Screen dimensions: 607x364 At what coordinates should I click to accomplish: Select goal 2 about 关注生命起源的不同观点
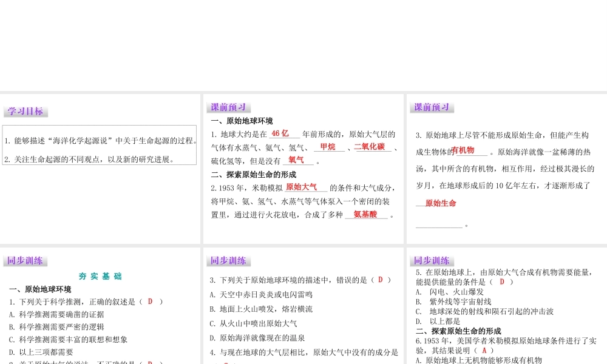pyautogui.click(x=89, y=160)
